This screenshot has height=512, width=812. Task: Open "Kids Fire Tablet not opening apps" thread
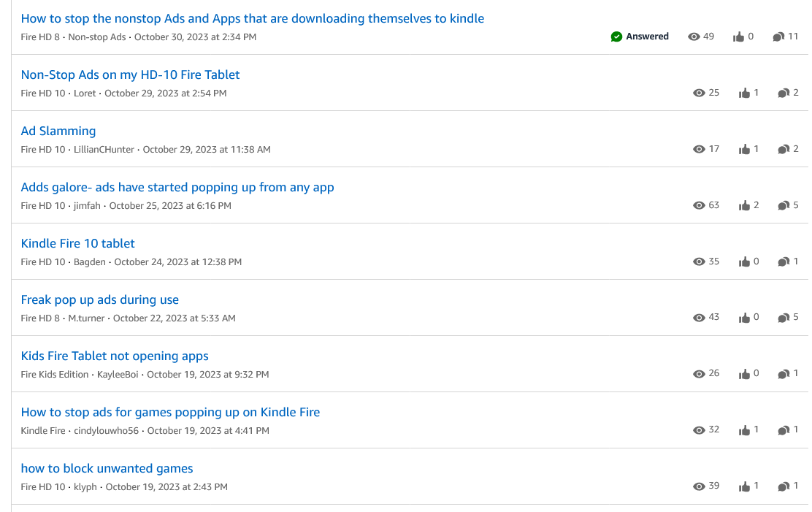pos(115,356)
